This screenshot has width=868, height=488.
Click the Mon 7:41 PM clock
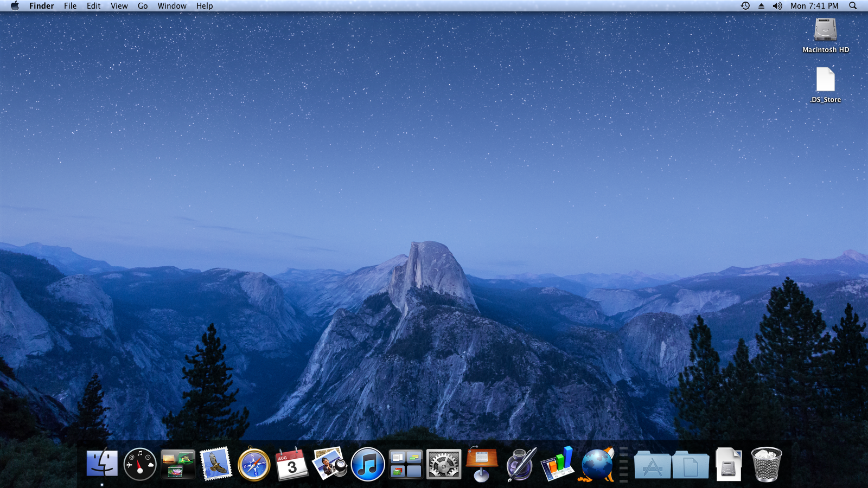click(x=814, y=6)
